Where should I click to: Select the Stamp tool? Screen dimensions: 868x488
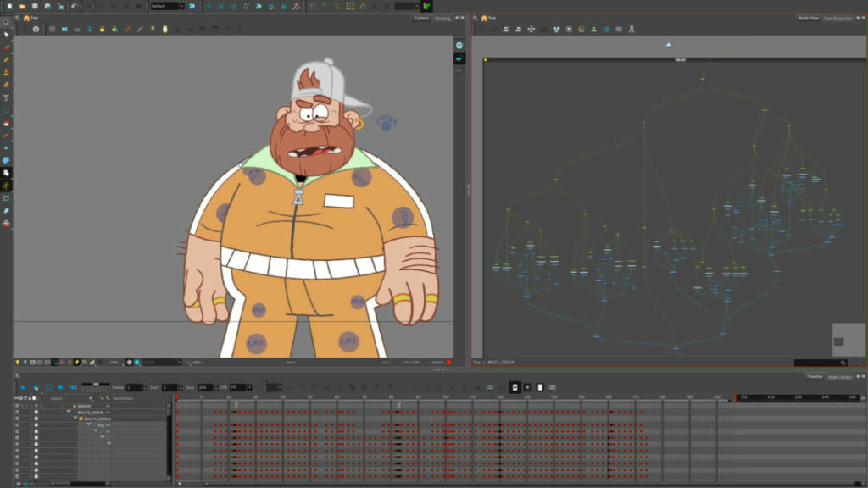tap(6, 73)
